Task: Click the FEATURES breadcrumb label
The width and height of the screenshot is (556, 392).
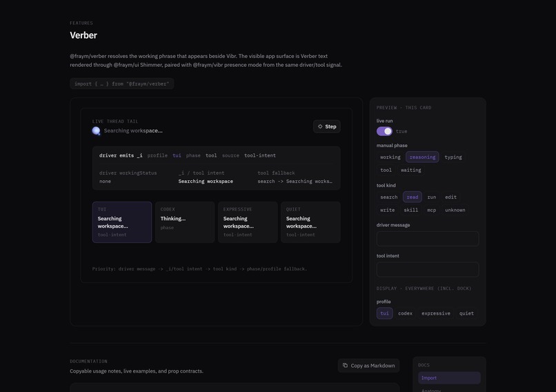Action: (x=81, y=23)
